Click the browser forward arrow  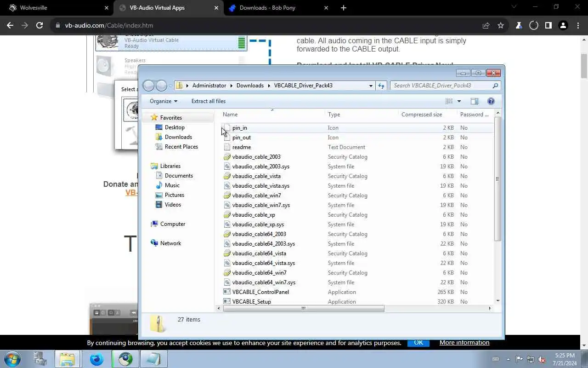(25, 26)
